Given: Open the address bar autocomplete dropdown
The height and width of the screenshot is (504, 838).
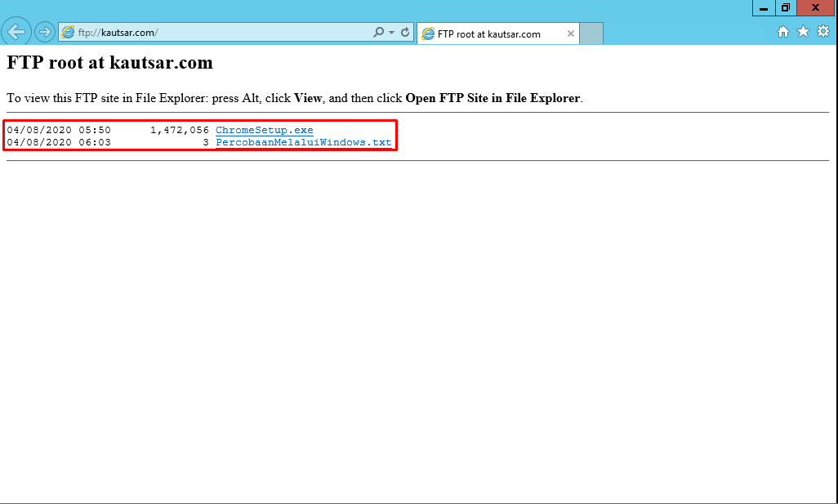Looking at the screenshot, I should coord(392,31).
